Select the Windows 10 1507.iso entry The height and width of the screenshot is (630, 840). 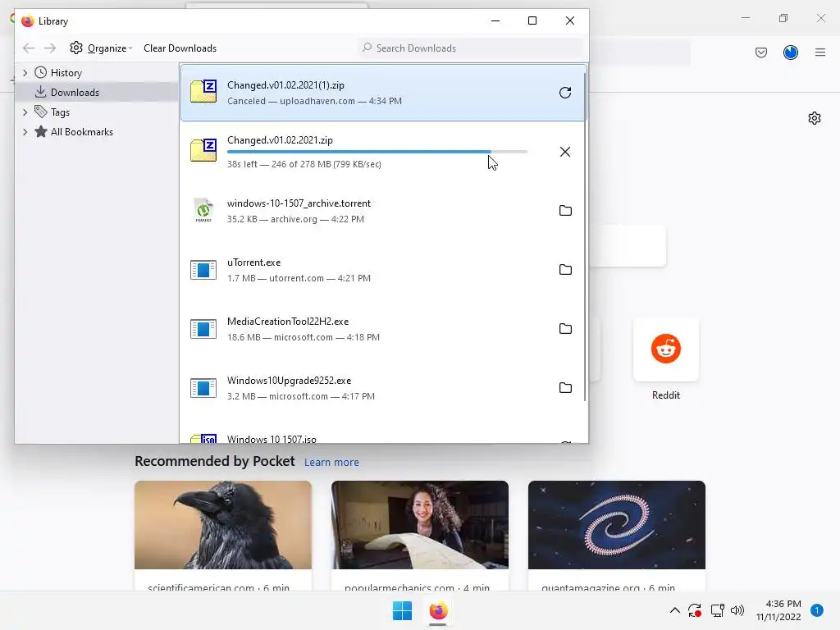tap(383, 438)
